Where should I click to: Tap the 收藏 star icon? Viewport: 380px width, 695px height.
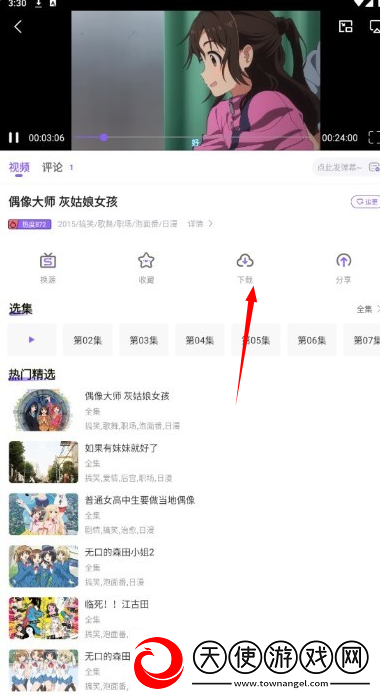pyautogui.click(x=146, y=261)
